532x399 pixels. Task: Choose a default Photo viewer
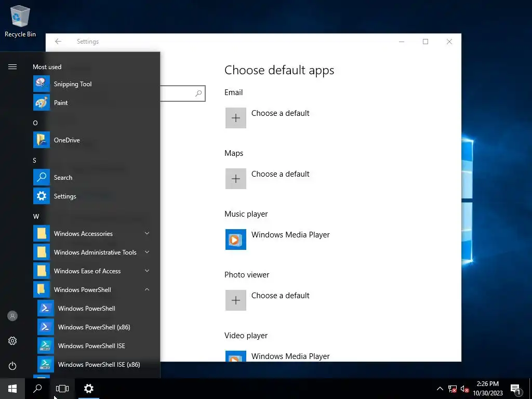tap(268, 300)
